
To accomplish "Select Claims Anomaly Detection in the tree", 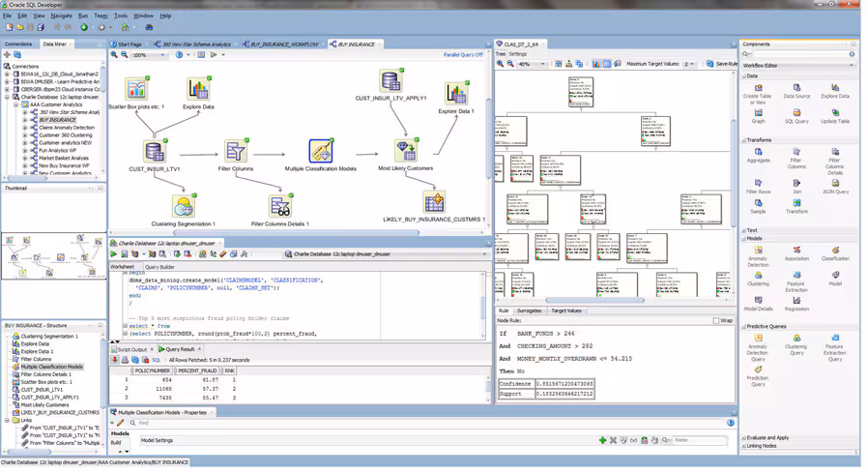I will click(x=67, y=128).
